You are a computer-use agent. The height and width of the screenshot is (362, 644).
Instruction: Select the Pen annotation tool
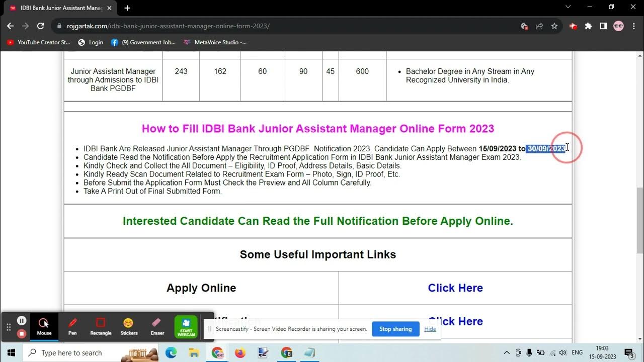(72, 326)
